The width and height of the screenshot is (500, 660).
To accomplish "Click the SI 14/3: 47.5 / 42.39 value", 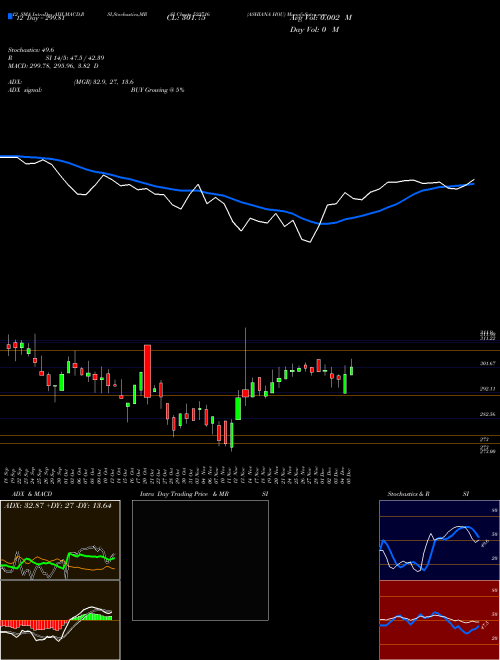I will tap(75, 58).
